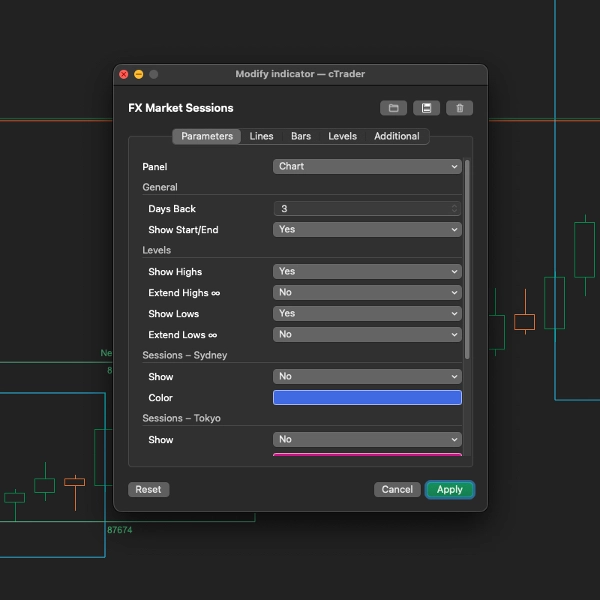
Task: Switch to the Lines tab
Action: (261, 136)
